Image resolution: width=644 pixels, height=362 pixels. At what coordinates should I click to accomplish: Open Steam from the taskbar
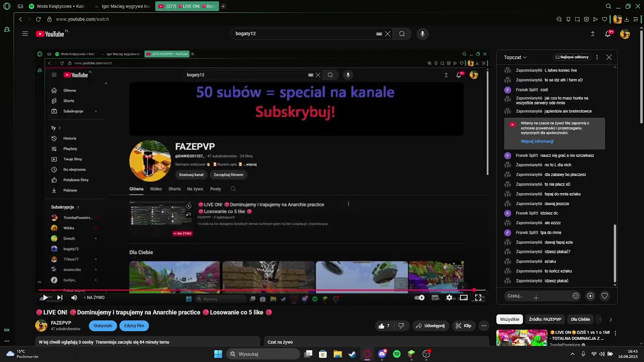point(352,354)
